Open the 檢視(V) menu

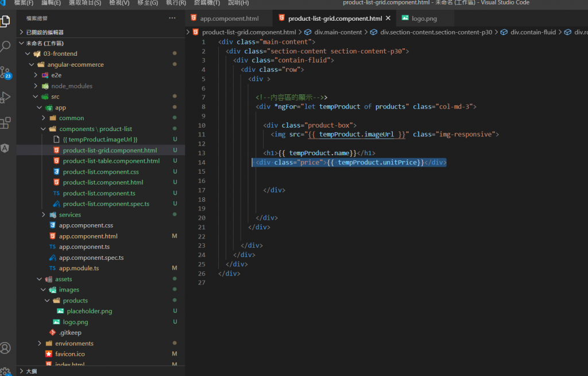tap(119, 3)
